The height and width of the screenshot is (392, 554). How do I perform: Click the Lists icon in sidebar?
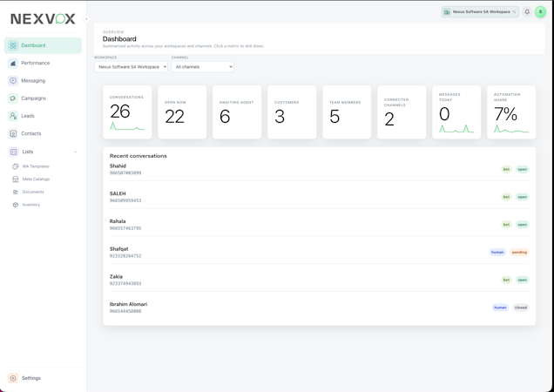pos(14,152)
